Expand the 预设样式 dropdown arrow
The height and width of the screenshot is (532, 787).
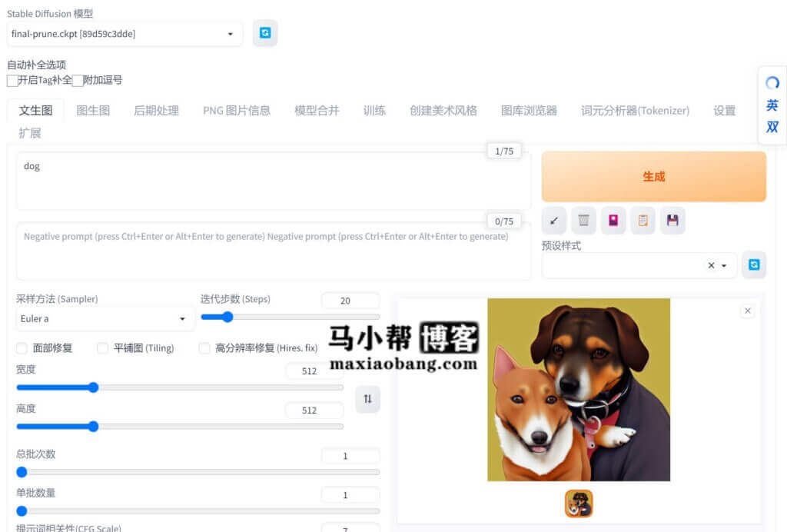pos(723,264)
